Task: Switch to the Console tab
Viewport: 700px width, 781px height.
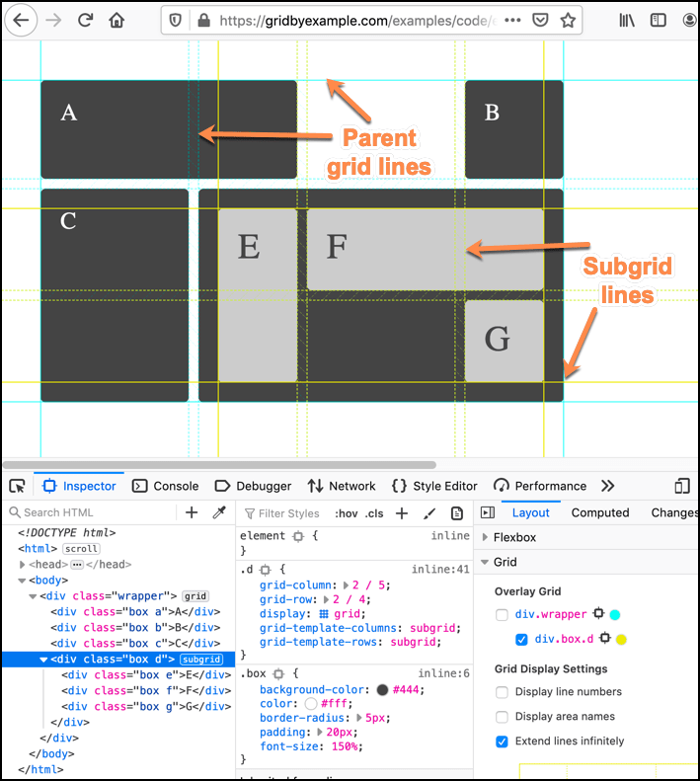Action: coord(165,486)
